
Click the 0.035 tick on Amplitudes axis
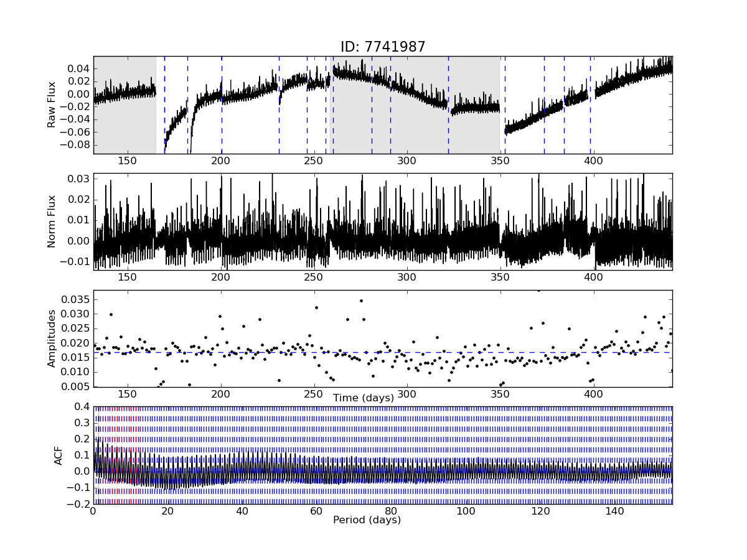[x=75, y=299]
